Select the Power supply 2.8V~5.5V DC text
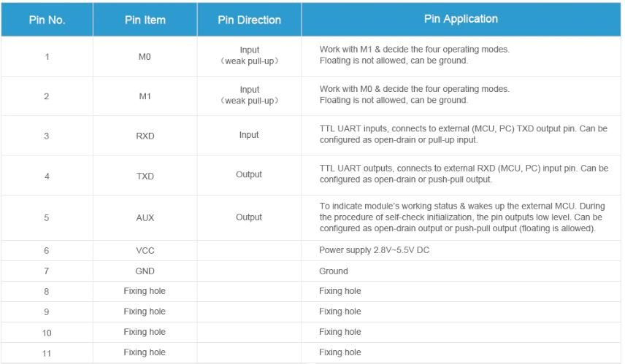625x364 pixels. (374, 250)
